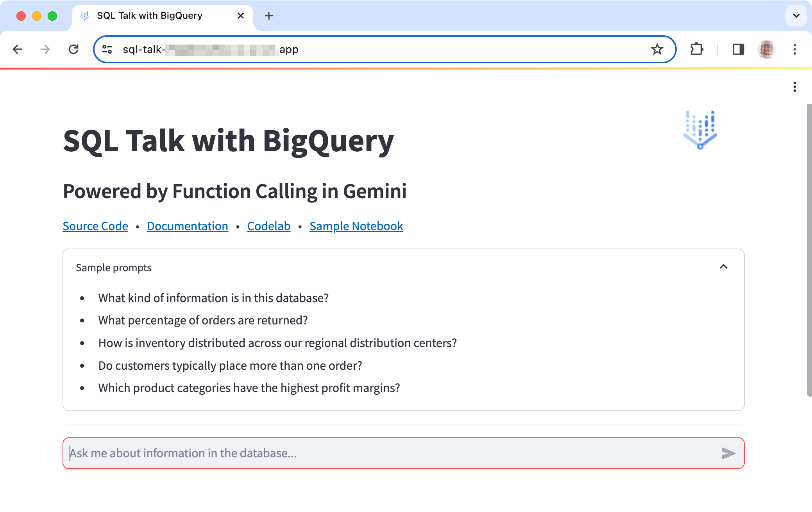Screen dimensions: 812x512
Task: Click the Source Code link
Action: 95,226
